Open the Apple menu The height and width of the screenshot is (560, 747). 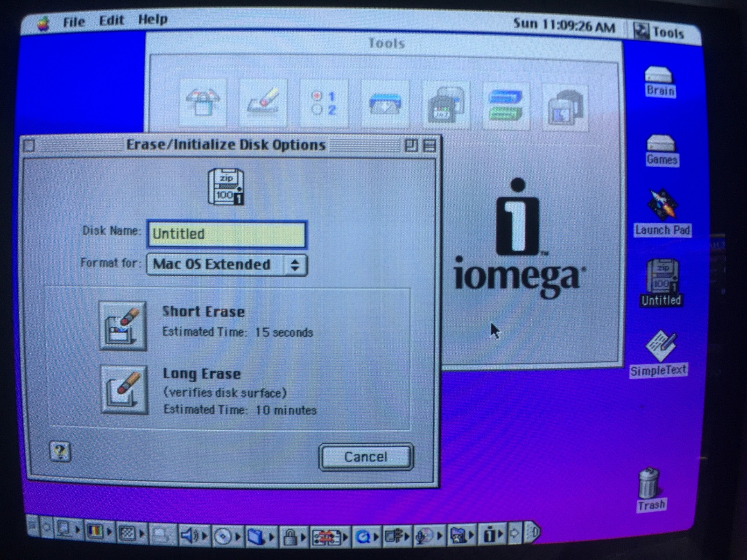[x=43, y=23]
